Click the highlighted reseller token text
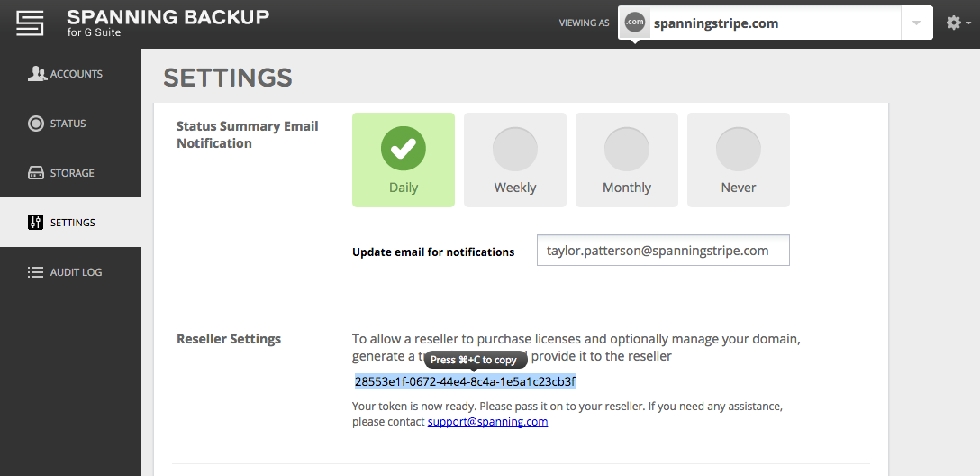 [465, 381]
